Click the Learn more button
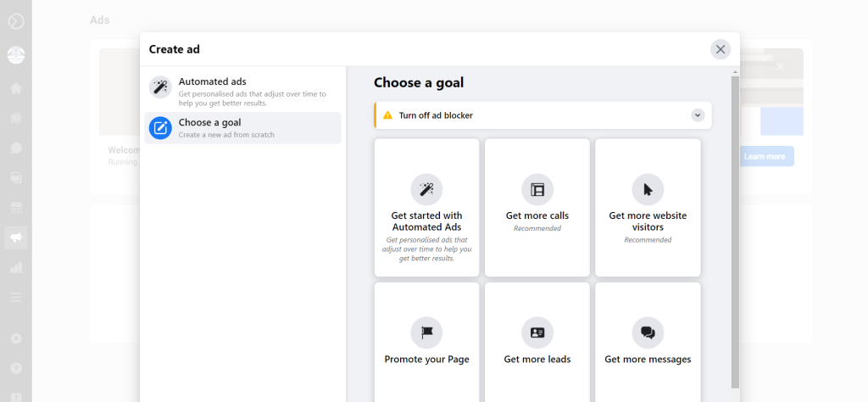This screenshot has width=868, height=402. pyautogui.click(x=765, y=156)
